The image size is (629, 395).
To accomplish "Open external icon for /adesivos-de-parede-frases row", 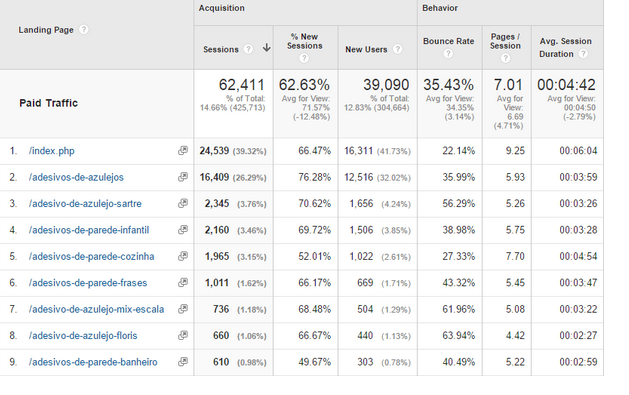I will [183, 282].
